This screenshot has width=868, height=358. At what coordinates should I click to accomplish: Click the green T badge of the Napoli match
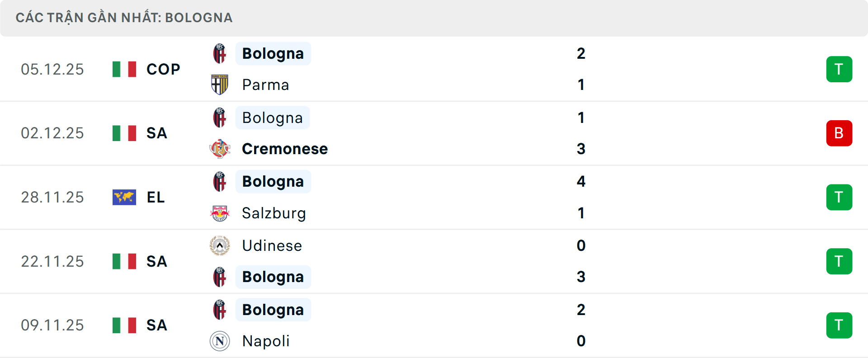coord(839,325)
